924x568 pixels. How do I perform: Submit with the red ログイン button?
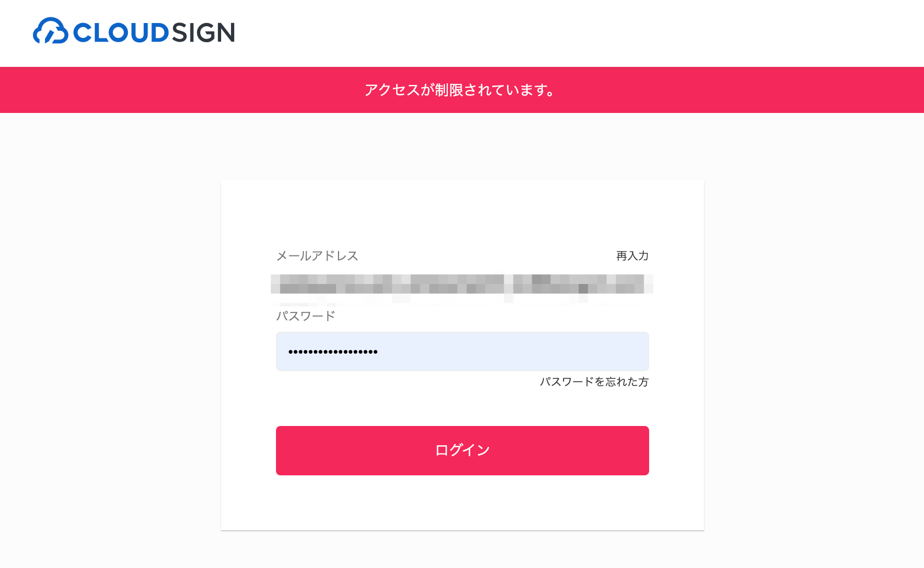pyautogui.click(x=463, y=451)
